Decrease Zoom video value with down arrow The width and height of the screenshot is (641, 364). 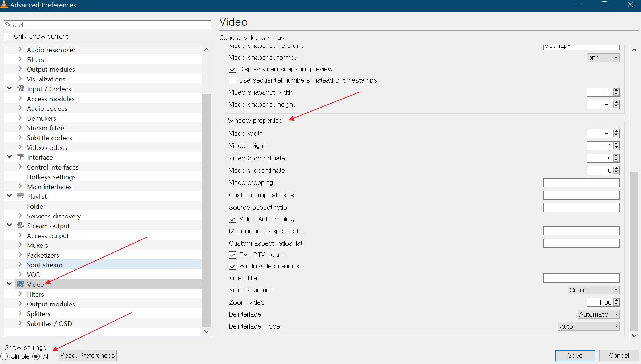coord(616,304)
